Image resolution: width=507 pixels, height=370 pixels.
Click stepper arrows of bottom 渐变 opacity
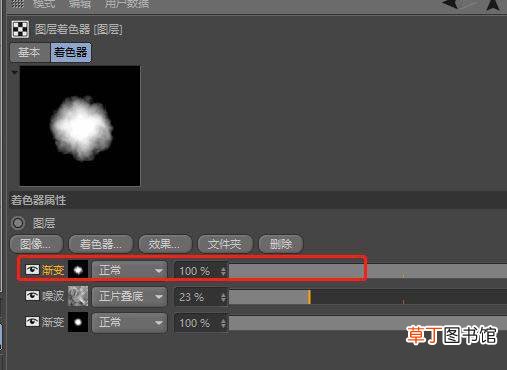pos(223,323)
